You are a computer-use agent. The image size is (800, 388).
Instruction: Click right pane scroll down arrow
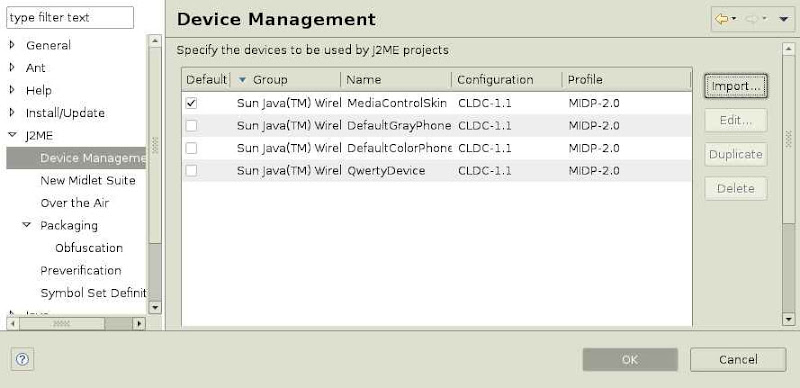pos(789,320)
